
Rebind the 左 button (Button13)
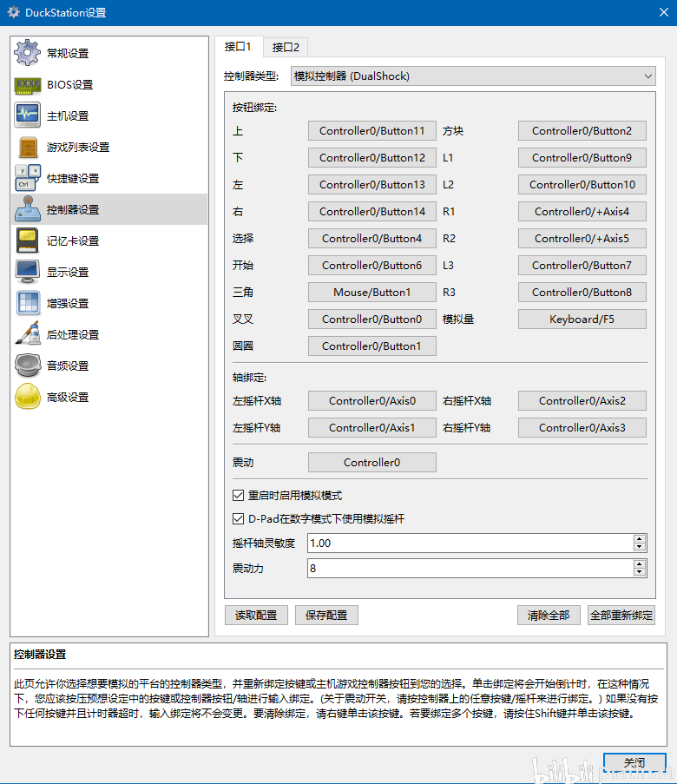coord(372,185)
